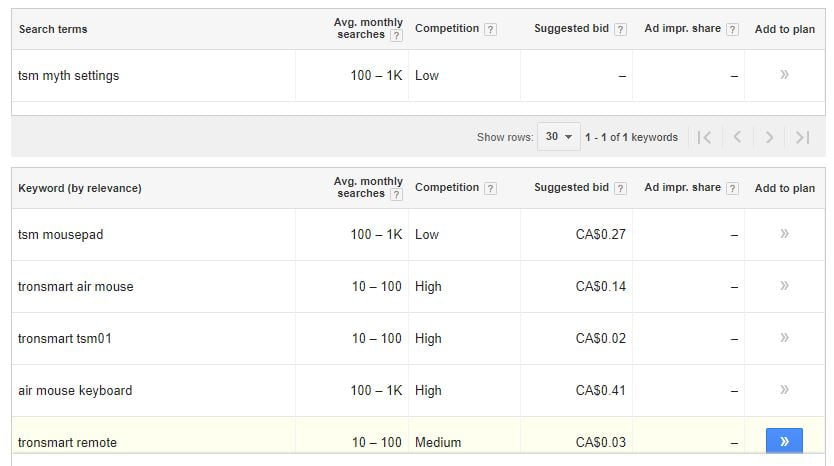Sort Keyword table by Competition header
The image size is (834, 466).
[447, 187]
